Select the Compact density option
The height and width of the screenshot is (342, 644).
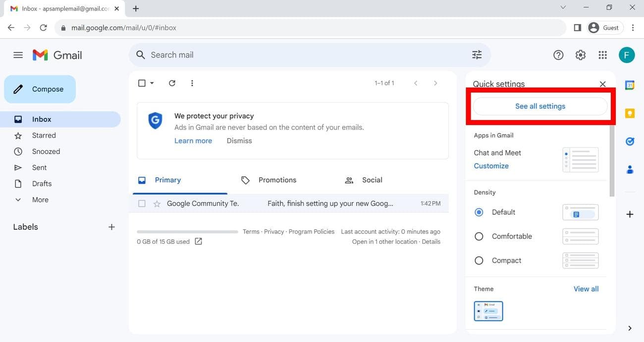pos(479,260)
